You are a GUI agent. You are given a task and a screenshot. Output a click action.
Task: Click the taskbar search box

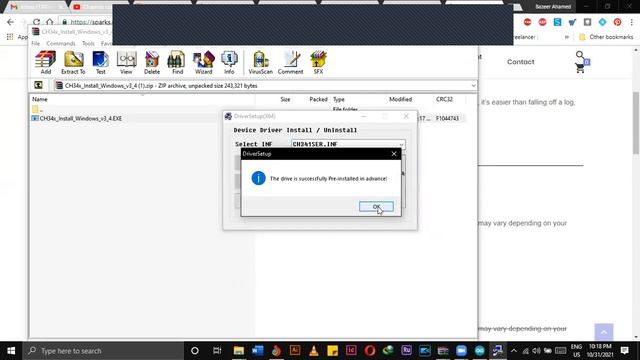104,351
